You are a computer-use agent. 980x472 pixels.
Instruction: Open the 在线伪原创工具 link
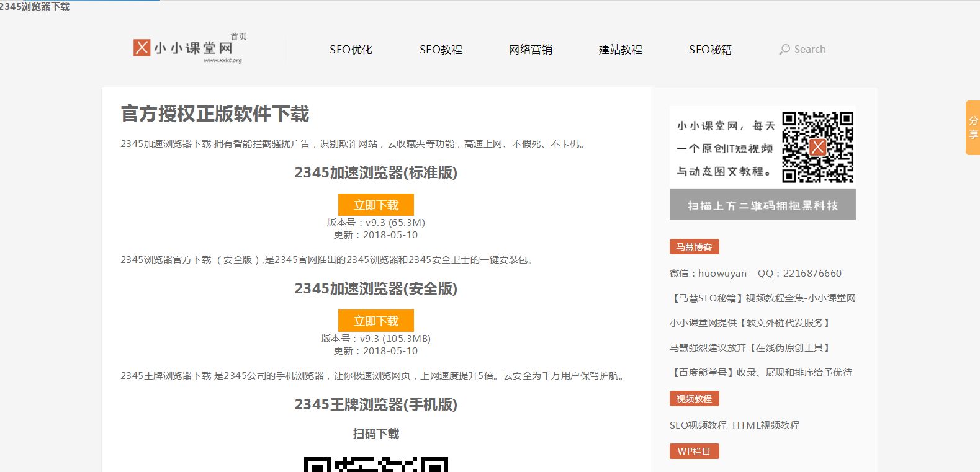click(x=750, y=348)
